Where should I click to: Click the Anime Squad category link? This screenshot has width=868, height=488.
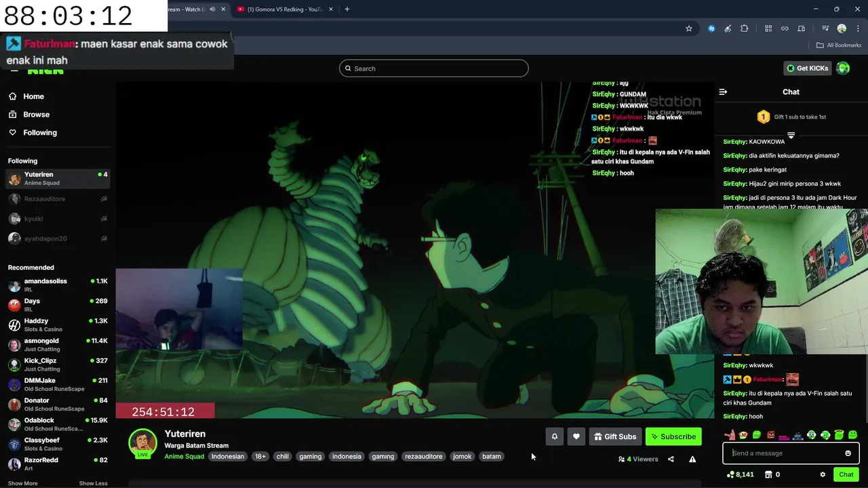click(184, 456)
